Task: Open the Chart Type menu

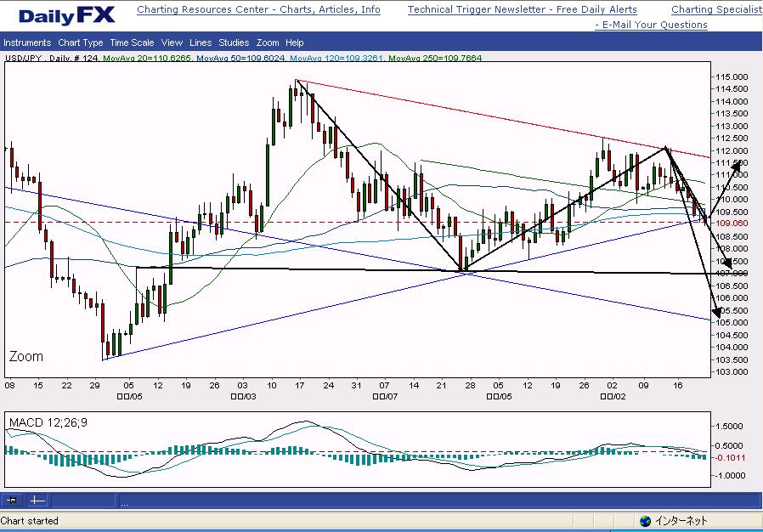Action: [81, 42]
